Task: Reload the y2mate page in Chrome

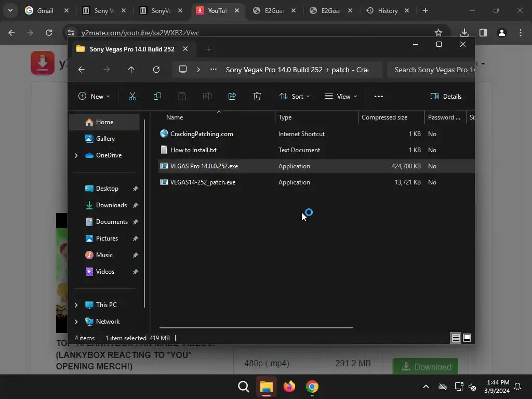Action: pyautogui.click(x=49, y=33)
